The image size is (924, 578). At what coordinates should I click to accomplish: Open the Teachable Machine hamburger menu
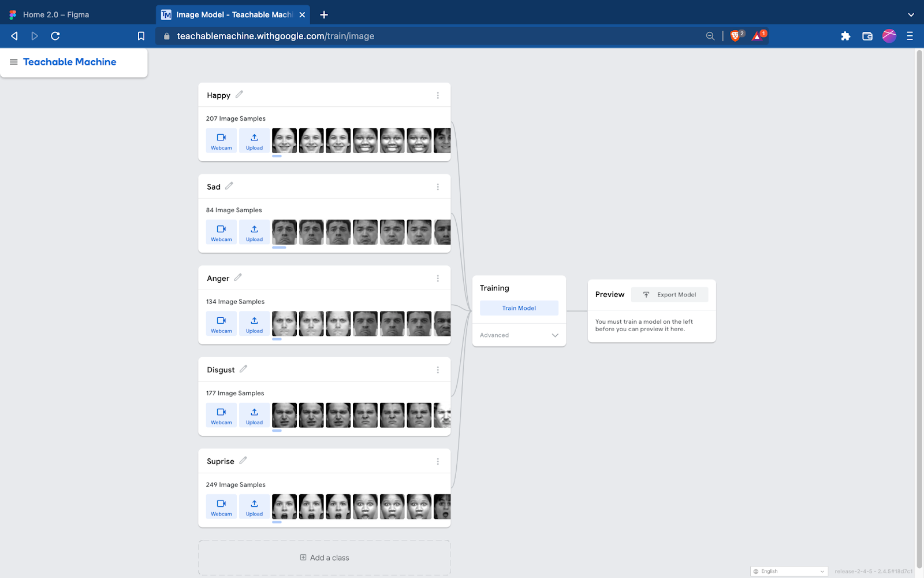(13, 62)
